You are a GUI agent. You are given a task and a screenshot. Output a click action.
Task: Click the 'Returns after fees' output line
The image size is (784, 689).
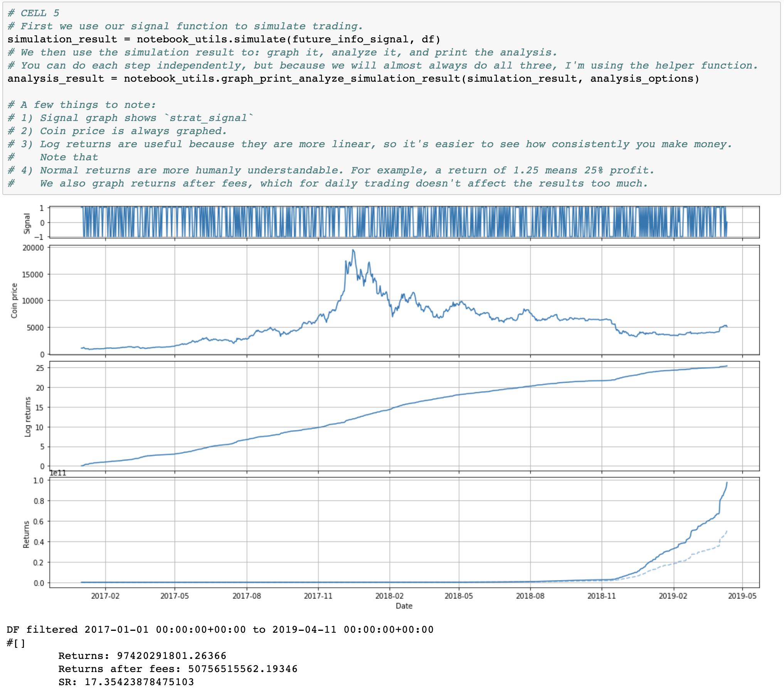point(178,669)
